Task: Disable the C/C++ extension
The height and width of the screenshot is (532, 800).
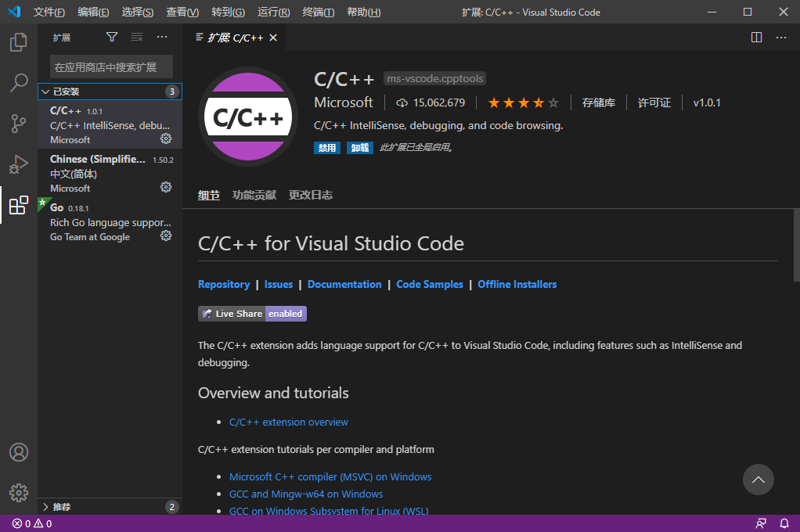Action: point(326,148)
